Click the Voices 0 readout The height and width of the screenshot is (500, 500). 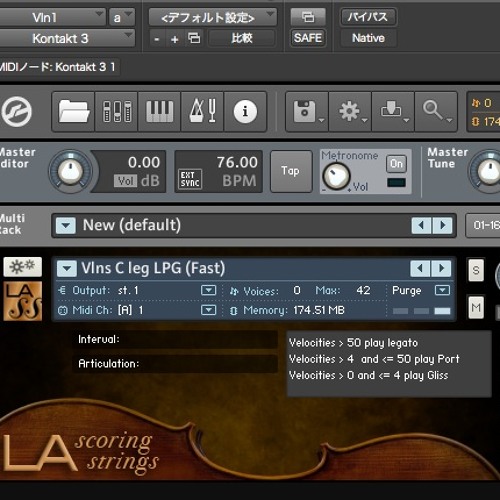[297, 291]
